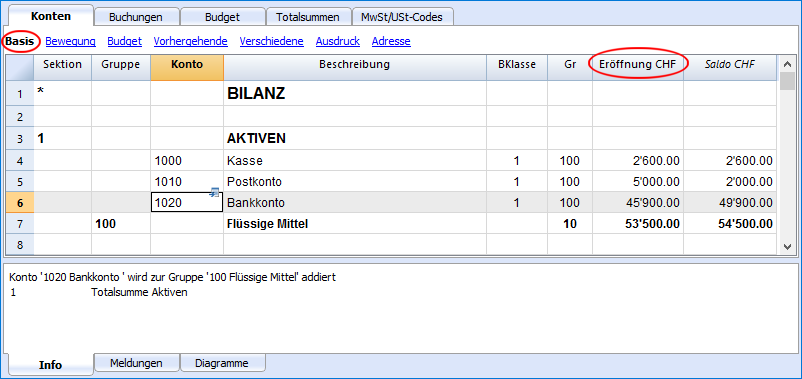This screenshot has width=802, height=379.
Task: Open the Budget tab at top
Action: (x=222, y=16)
